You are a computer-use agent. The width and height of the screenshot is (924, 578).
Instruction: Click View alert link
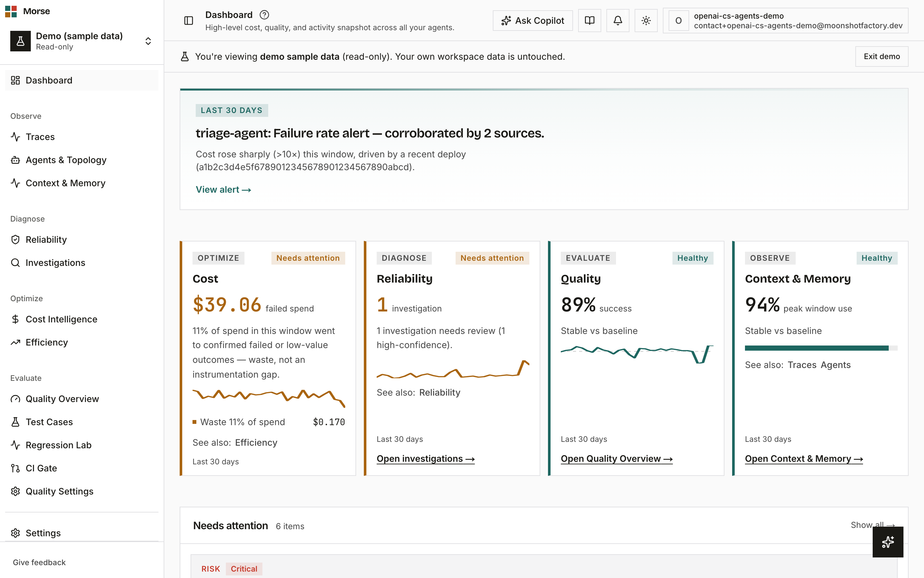pos(223,189)
